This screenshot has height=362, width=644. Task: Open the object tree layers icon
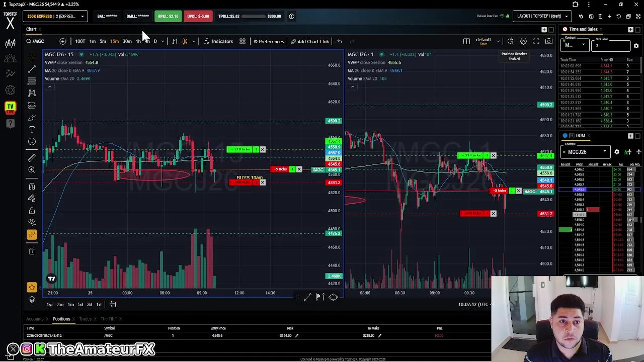(32, 299)
